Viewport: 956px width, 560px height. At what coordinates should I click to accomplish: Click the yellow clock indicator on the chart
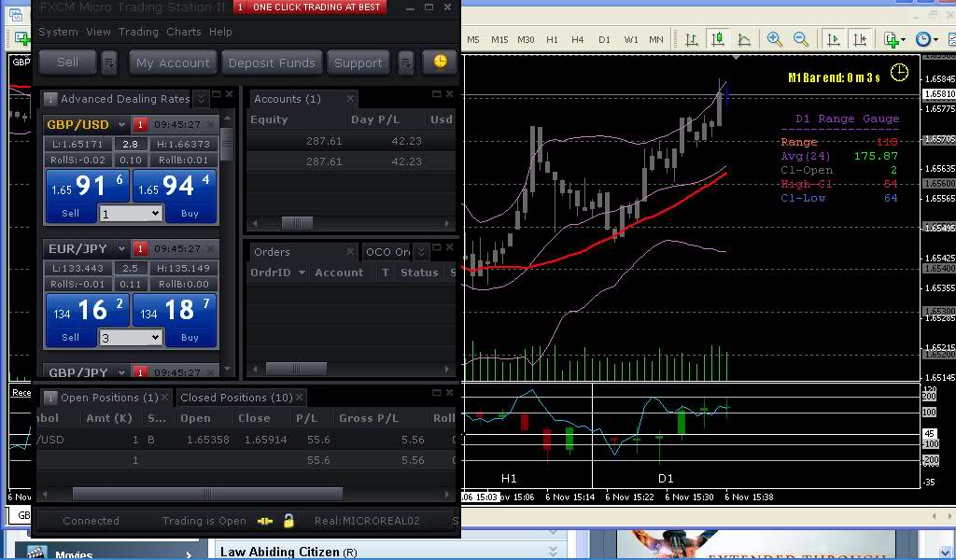tap(899, 73)
